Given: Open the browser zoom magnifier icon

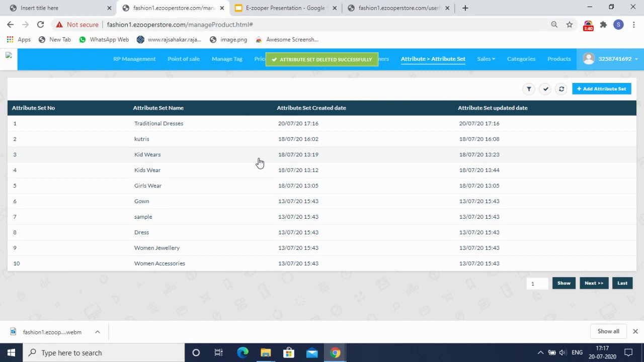Looking at the screenshot, I should coord(554,24).
